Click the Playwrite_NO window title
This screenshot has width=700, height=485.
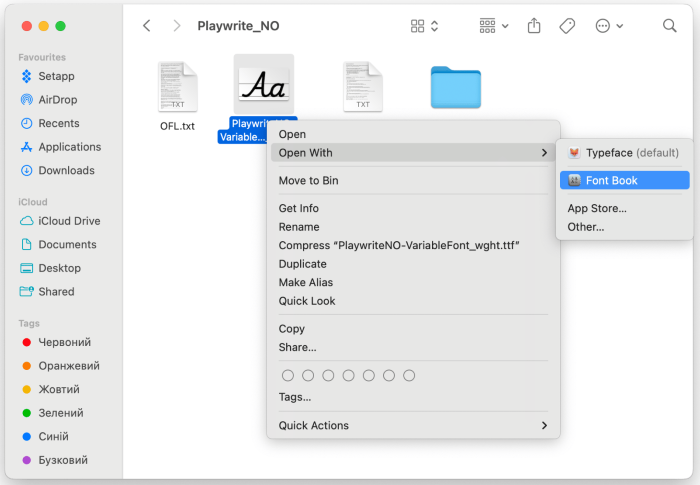pos(238,26)
